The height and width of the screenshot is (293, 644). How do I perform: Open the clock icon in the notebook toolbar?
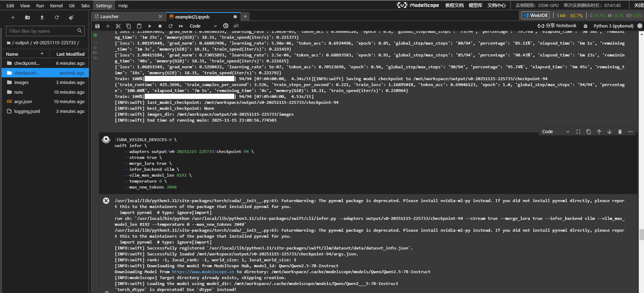click(x=226, y=26)
